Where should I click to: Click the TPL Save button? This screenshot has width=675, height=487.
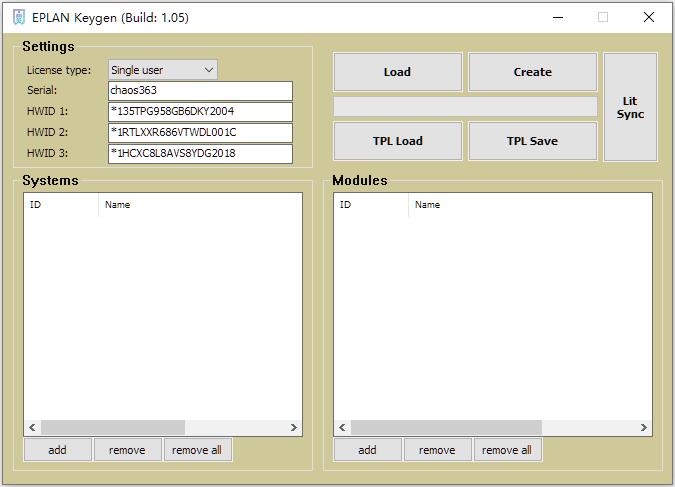532,141
